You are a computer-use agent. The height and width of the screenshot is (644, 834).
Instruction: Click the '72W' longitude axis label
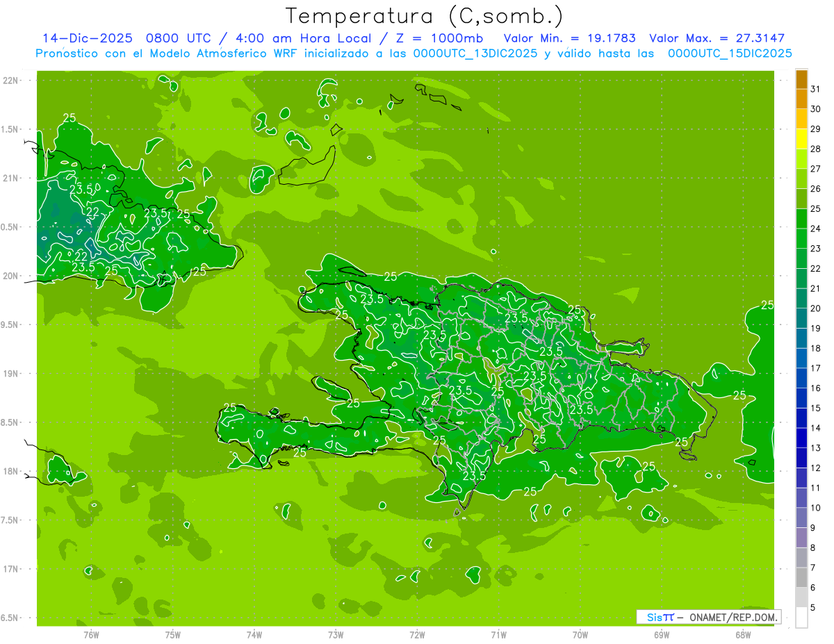click(418, 634)
